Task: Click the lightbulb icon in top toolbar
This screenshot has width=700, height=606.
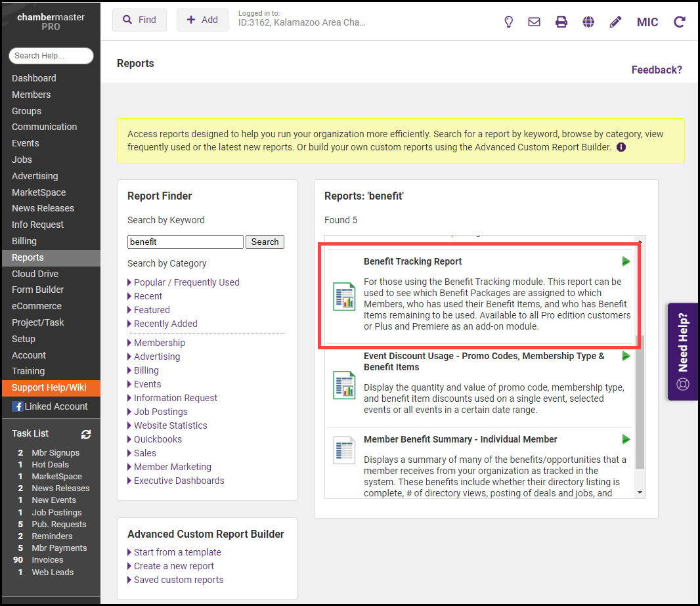Action: [508, 22]
